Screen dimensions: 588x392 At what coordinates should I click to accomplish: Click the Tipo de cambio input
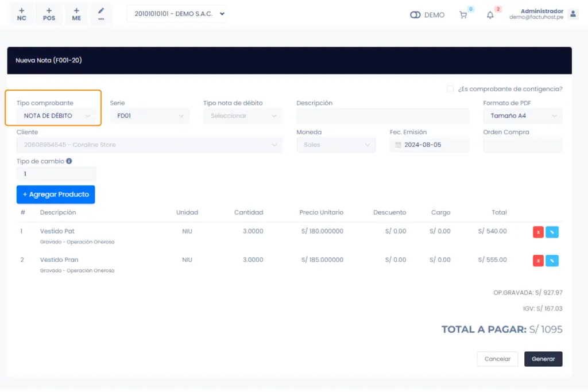click(56, 174)
